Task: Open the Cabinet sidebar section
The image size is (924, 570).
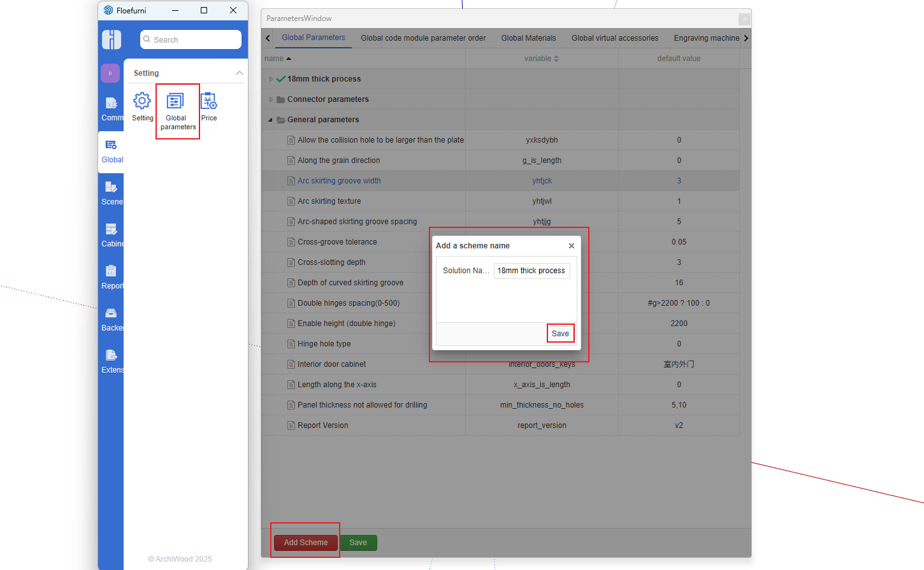Action: [x=111, y=230]
